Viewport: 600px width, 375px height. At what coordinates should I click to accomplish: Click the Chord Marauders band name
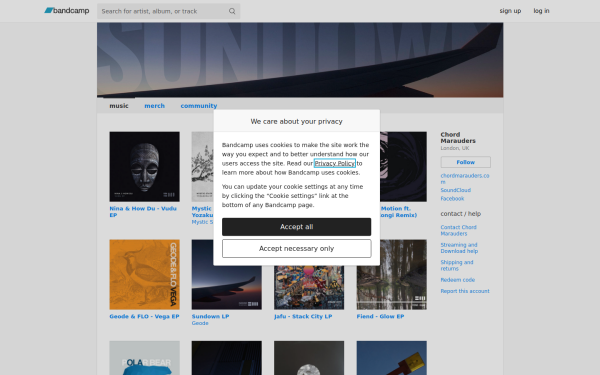[x=458, y=138]
